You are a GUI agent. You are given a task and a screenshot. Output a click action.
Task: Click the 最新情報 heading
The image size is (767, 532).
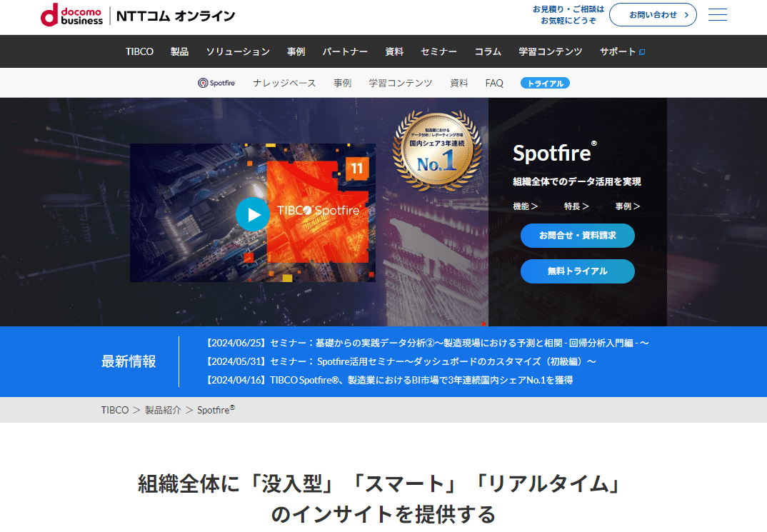(129, 362)
